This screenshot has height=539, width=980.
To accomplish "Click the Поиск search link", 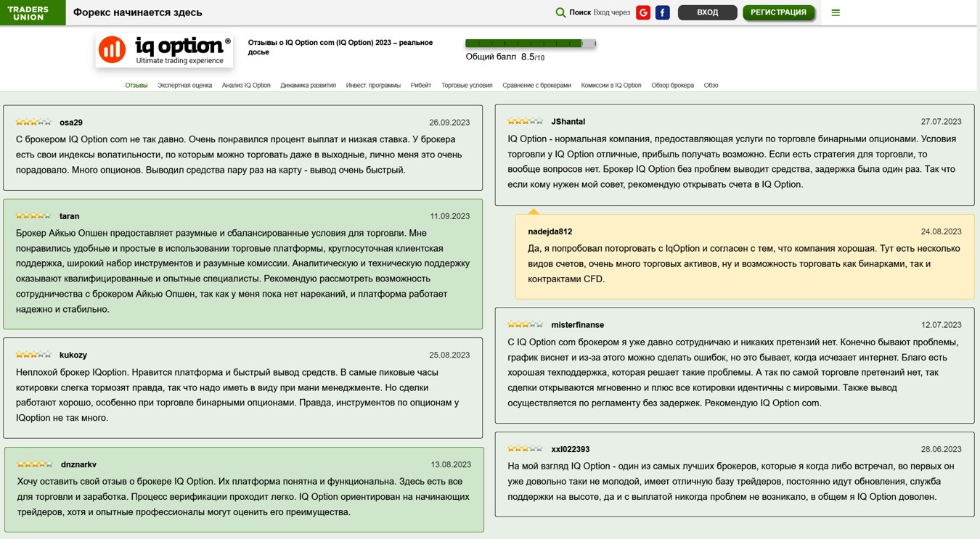I will (580, 12).
